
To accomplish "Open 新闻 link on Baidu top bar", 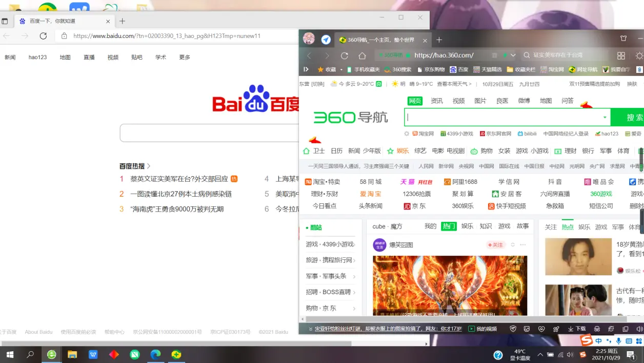I will [x=10, y=57].
